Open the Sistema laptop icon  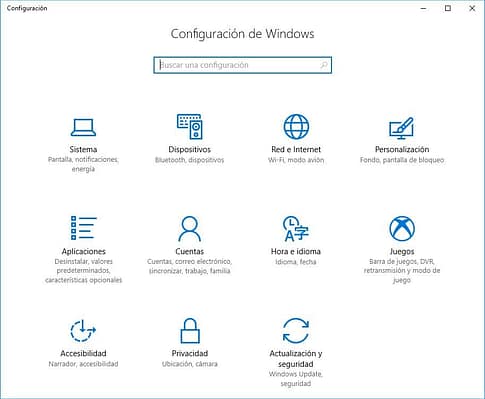tap(83, 127)
